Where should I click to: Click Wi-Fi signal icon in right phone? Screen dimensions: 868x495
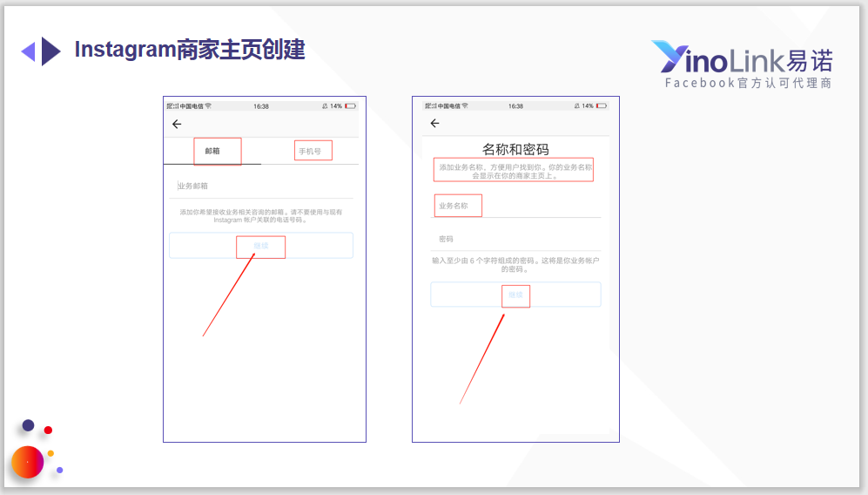click(x=465, y=105)
